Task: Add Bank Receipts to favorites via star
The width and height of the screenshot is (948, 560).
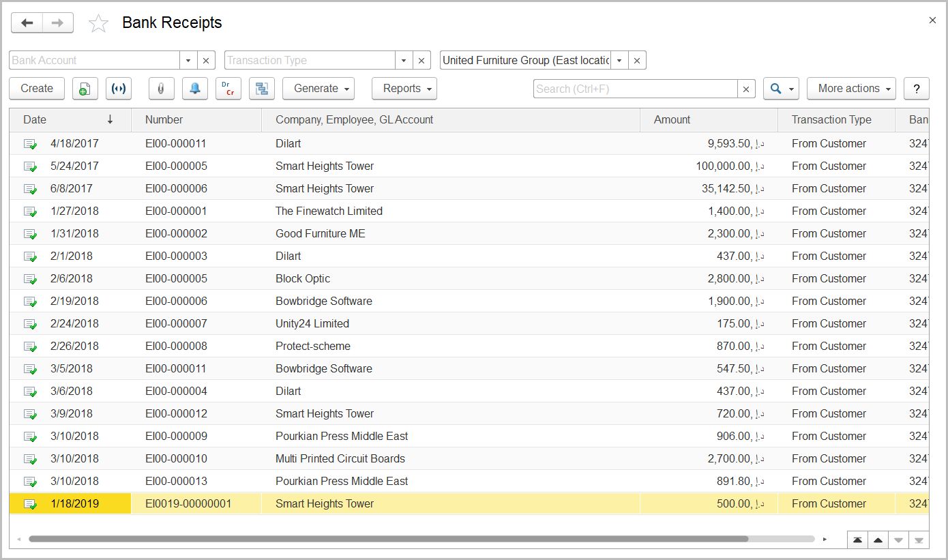Action: pos(99,23)
